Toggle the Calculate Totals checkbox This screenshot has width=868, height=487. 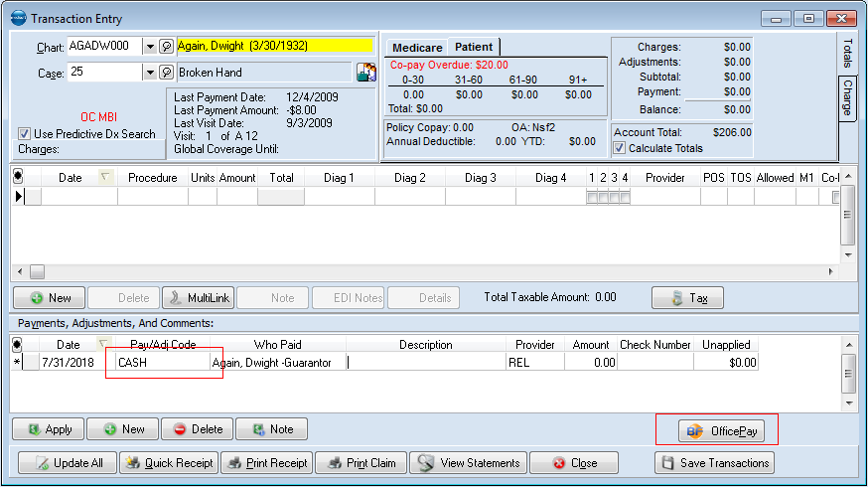[620, 148]
